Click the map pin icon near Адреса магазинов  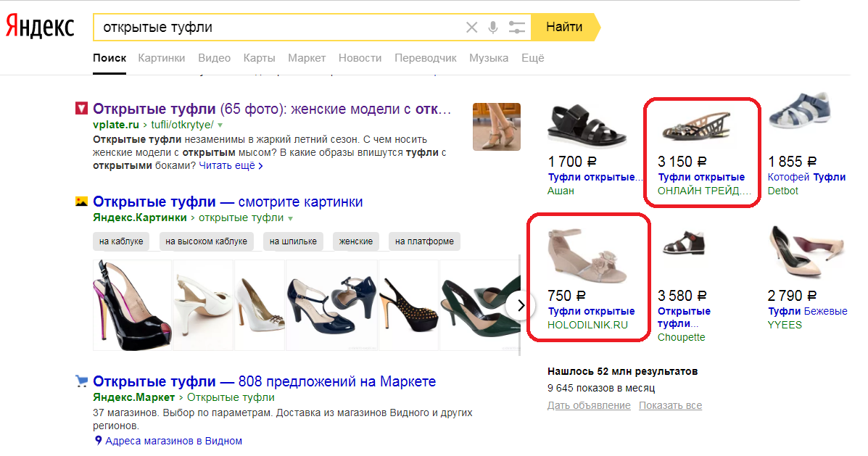click(98, 441)
